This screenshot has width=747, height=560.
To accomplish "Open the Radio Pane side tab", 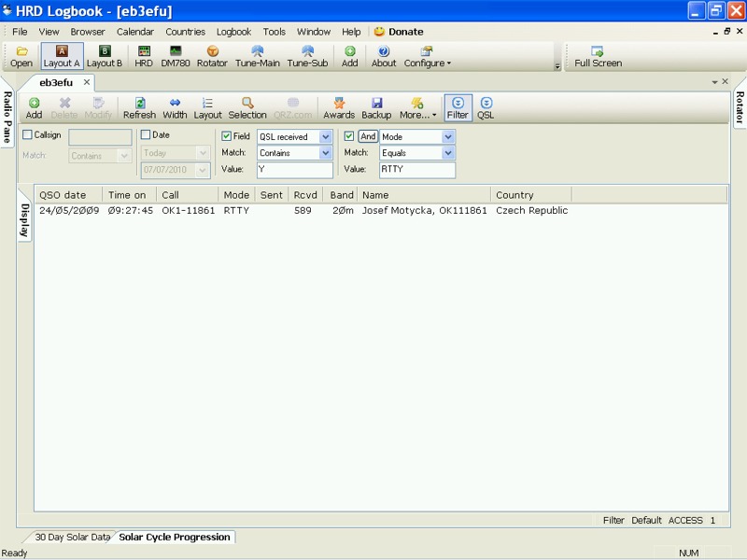I will 7,116.
